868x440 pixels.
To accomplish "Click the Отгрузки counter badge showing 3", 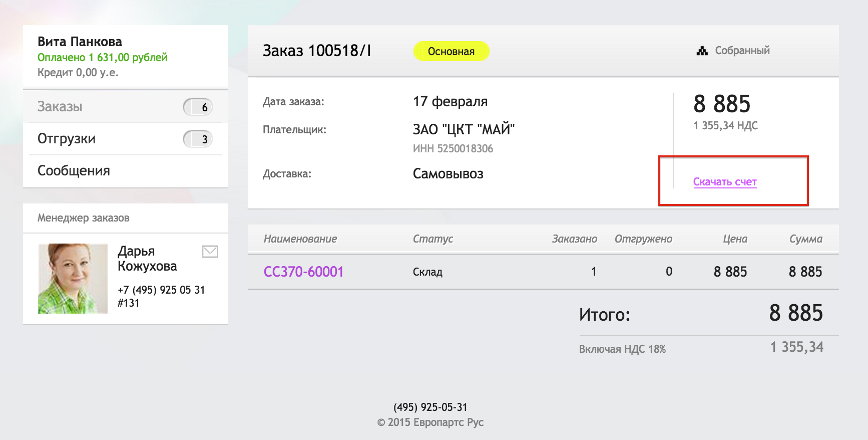I will pyautogui.click(x=198, y=139).
